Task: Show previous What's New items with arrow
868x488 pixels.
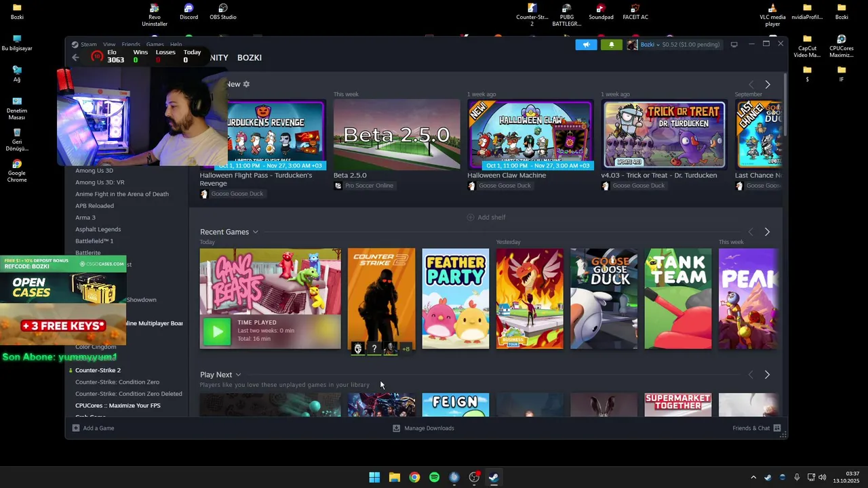Action: [751, 85]
